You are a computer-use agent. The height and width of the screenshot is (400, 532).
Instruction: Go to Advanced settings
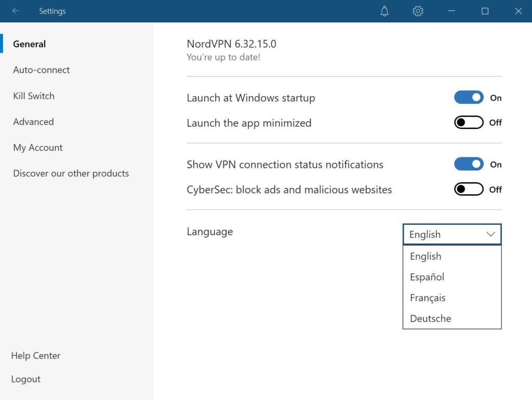point(33,122)
